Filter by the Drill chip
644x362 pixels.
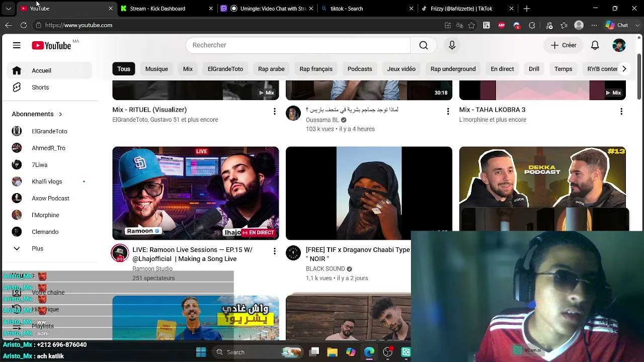coord(534,69)
